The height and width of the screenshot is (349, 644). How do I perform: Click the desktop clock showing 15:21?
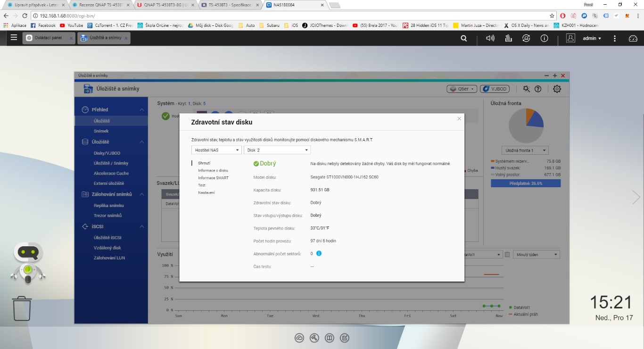tap(611, 302)
